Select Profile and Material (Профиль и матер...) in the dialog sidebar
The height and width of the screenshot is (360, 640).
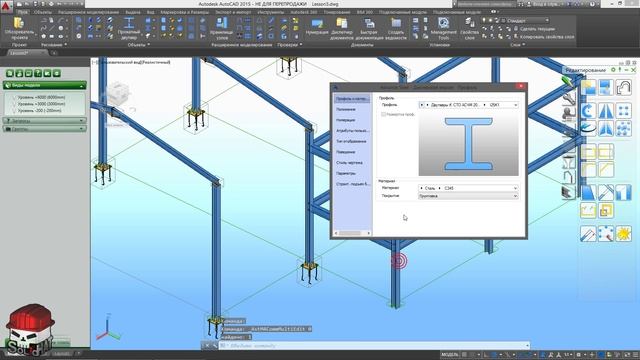click(352, 99)
